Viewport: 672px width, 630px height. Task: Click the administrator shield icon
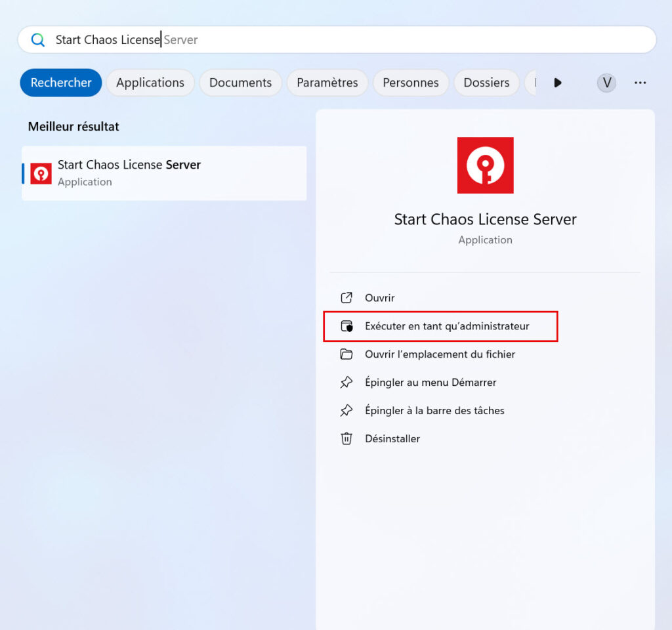[346, 326]
